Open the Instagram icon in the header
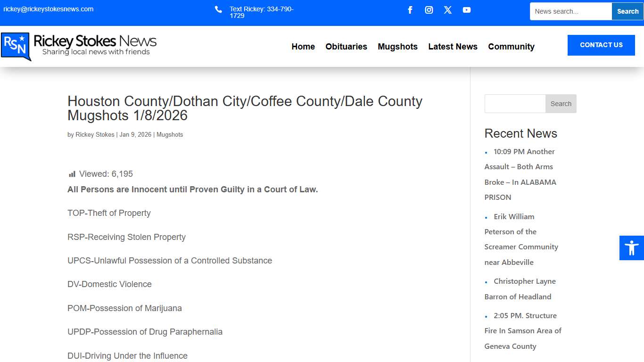 click(x=429, y=9)
